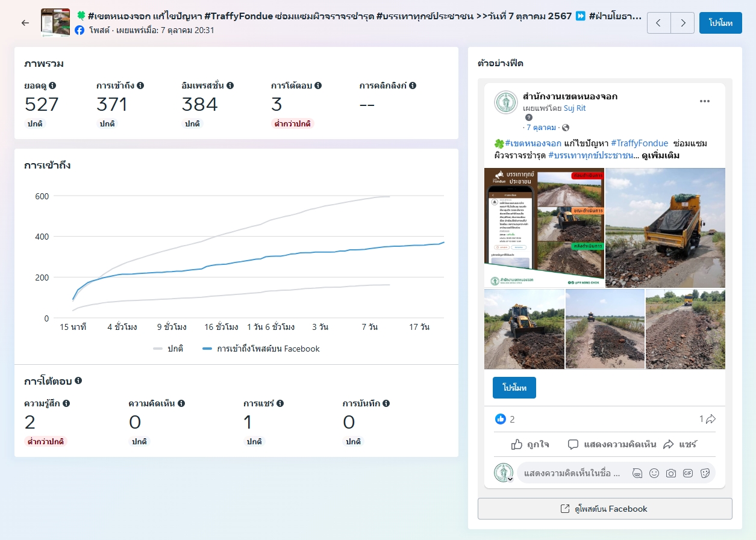This screenshot has width=756, height=540.
Task: Toggle การเข้าถึงโพสต์บน Facebook legend series
Action: click(x=261, y=349)
